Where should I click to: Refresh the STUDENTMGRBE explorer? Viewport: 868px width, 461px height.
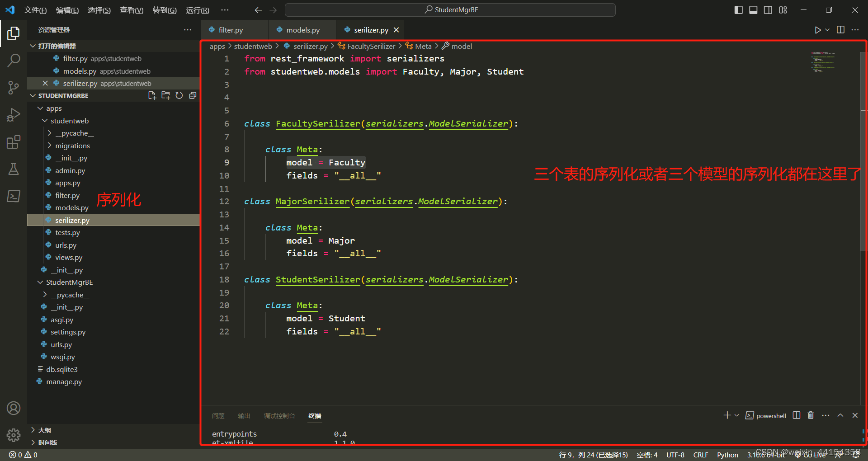pyautogui.click(x=179, y=95)
